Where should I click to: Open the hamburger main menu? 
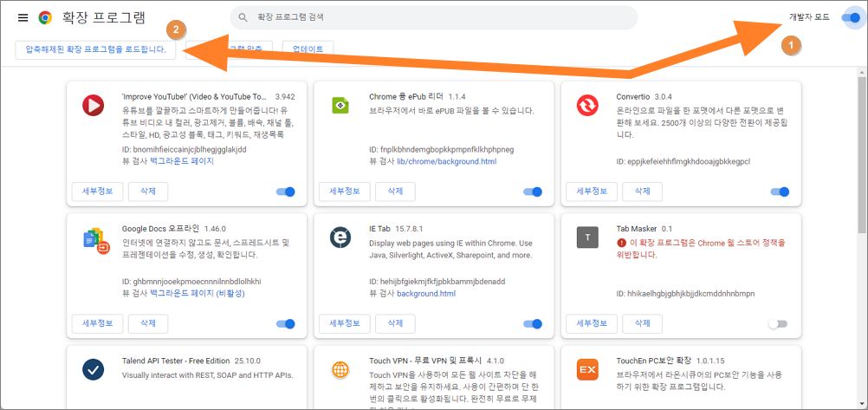[23, 17]
